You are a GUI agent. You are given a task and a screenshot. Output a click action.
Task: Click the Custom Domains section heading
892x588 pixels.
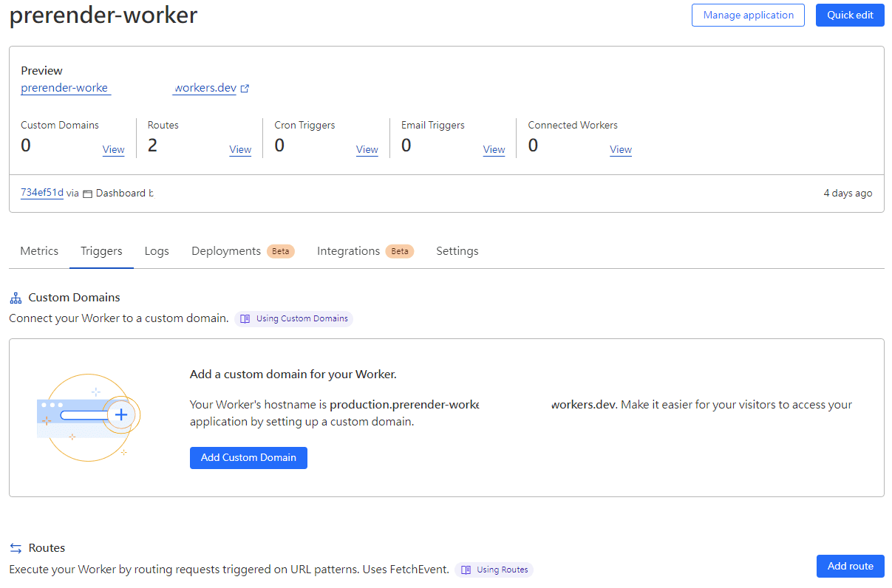74,298
